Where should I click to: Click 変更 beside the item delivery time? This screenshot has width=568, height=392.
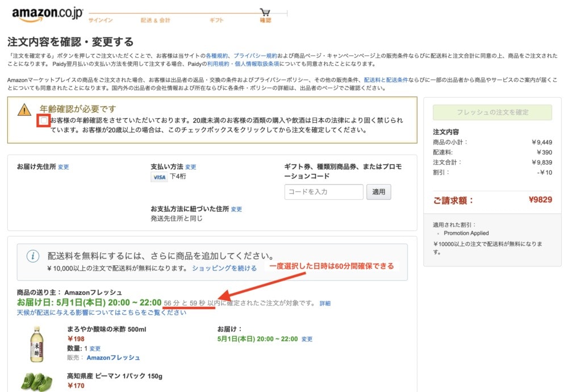point(307,339)
